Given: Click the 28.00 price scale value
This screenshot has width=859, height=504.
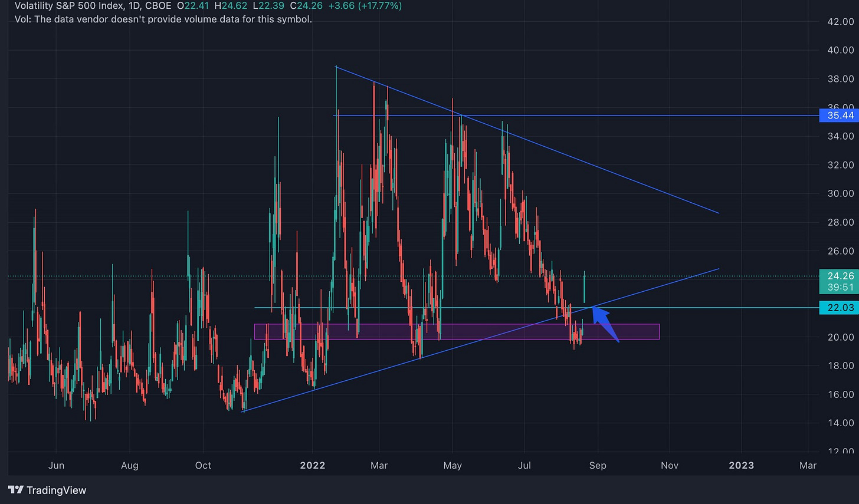Looking at the screenshot, I should point(840,222).
